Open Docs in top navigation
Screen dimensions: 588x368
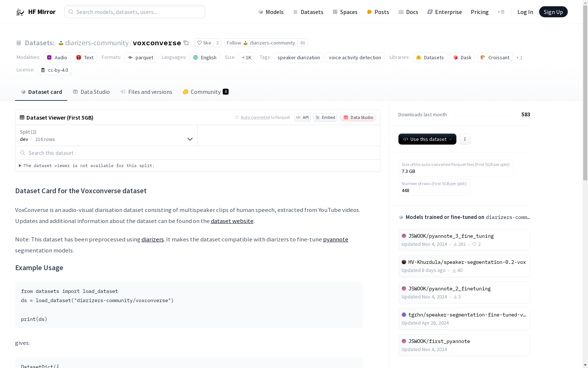pyautogui.click(x=408, y=12)
